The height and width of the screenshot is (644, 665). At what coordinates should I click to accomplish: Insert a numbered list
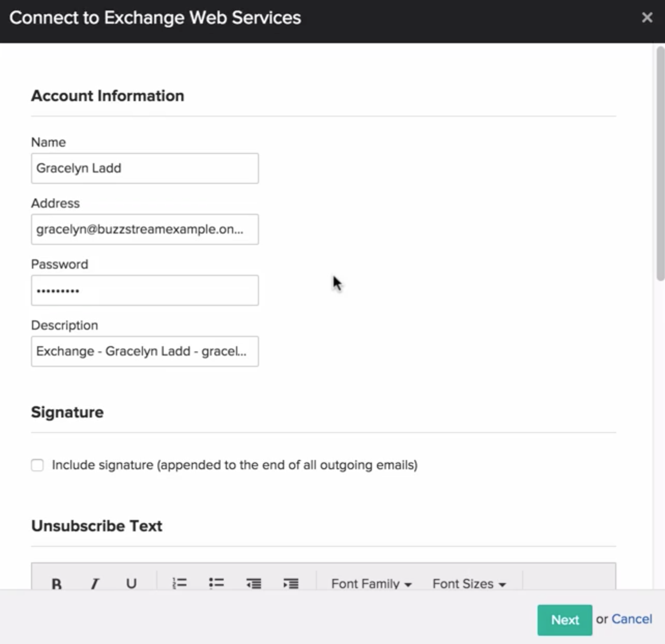(179, 583)
